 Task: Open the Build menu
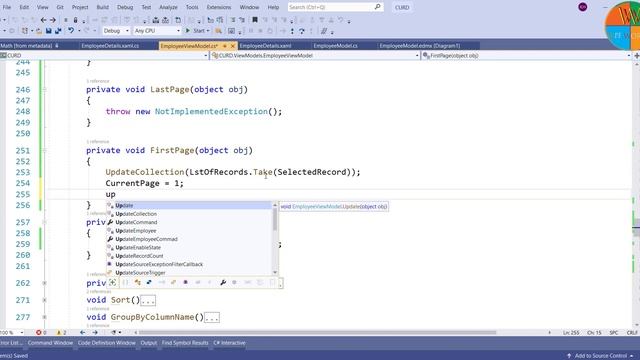click(x=102, y=7)
